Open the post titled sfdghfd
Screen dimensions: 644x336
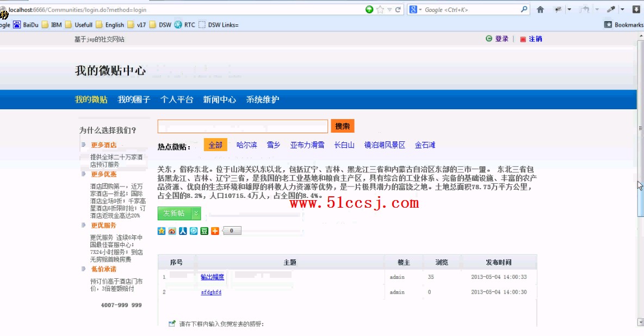click(x=211, y=293)
